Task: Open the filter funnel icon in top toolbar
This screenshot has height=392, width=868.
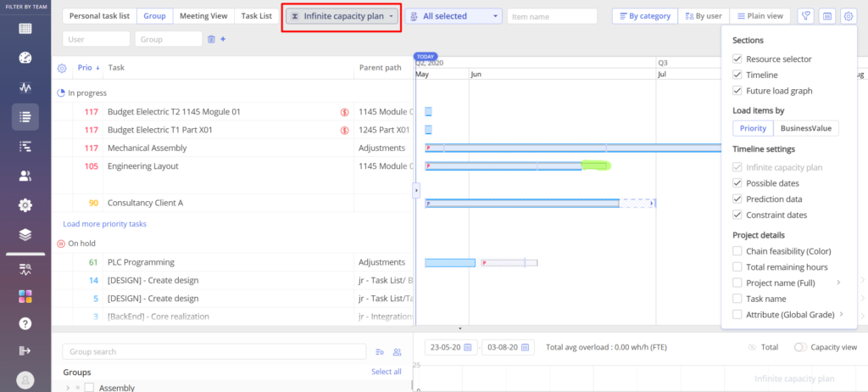Action: pyautogui.click(x=806, y=16)
